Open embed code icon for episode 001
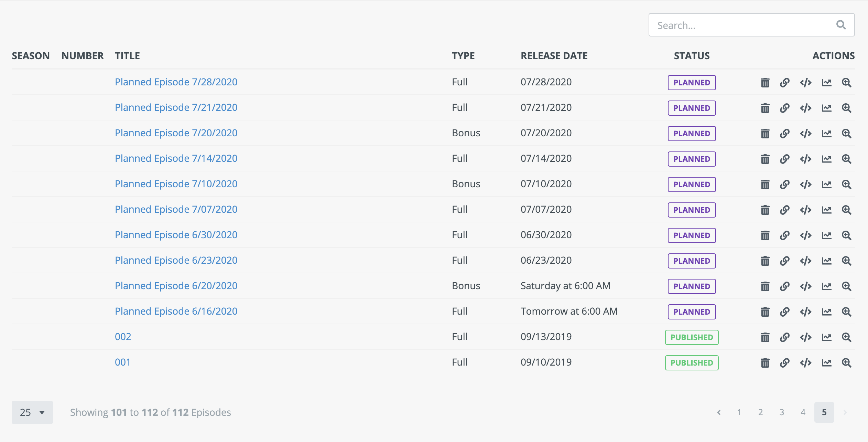 coord(805,363)
